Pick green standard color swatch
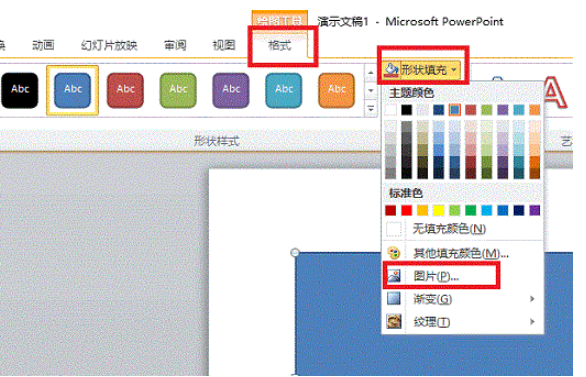The width and height of the screenshot is (586, 377). click(x=471, y=210)
